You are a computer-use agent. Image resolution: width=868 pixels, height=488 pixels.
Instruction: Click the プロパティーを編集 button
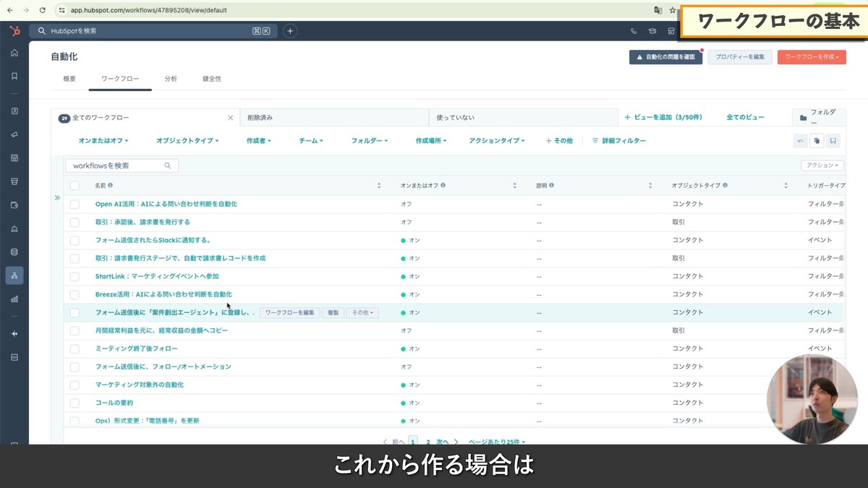pyautogui.click(x=739, y=57)
